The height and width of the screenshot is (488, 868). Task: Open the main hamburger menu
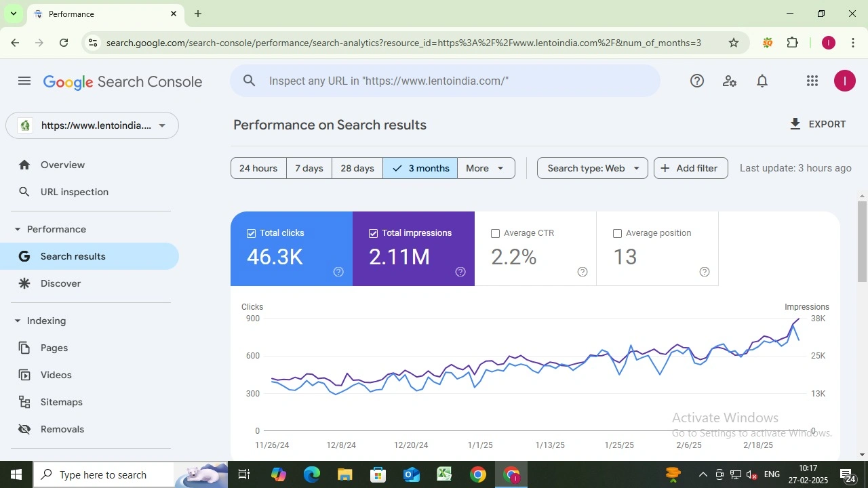click(24, 81)
